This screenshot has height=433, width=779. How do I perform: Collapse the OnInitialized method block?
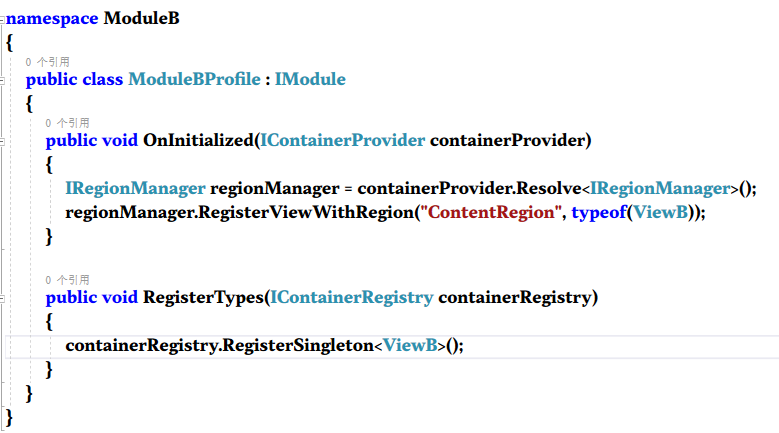coord(3,140)
